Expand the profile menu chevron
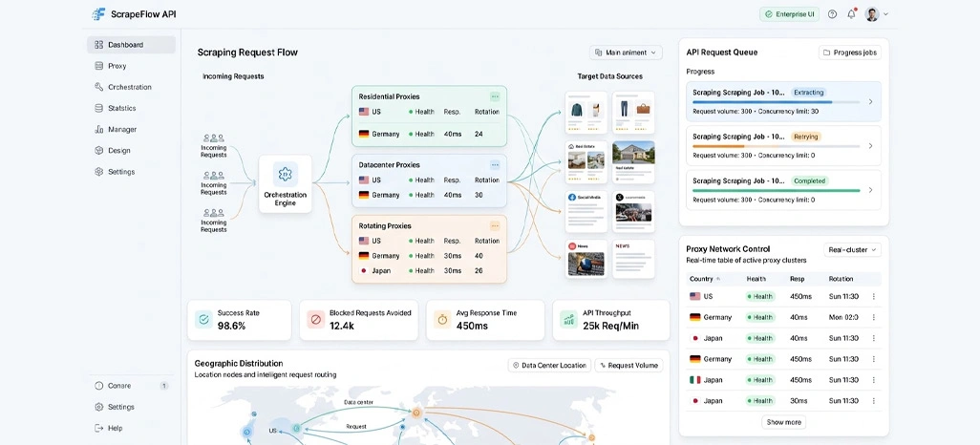The width and height of the screenshot is (980, 445). (x=885, y=13)
